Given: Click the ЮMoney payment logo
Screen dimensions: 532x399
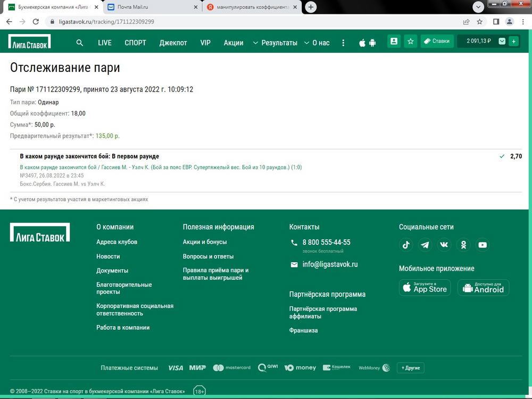Looking at the screenshot, I should (x=300, y=368).
